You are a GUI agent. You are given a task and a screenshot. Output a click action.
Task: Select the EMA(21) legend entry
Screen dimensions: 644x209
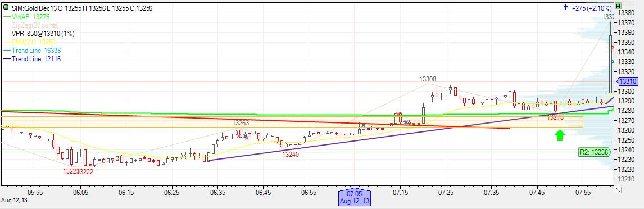[29, 42]
